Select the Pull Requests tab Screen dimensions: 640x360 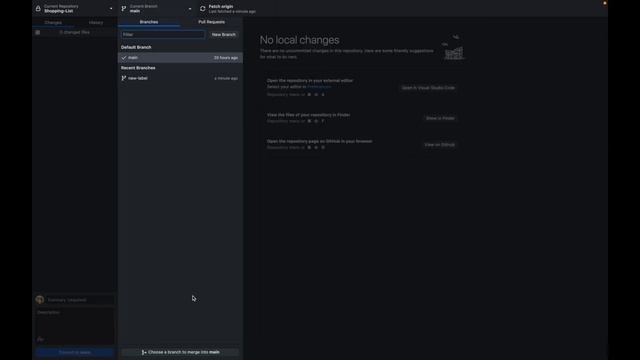tap(211, 22)
